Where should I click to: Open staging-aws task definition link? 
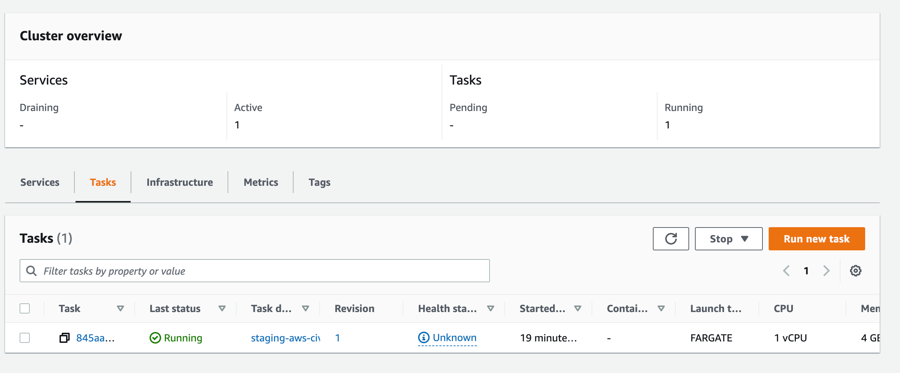[285, 338]
